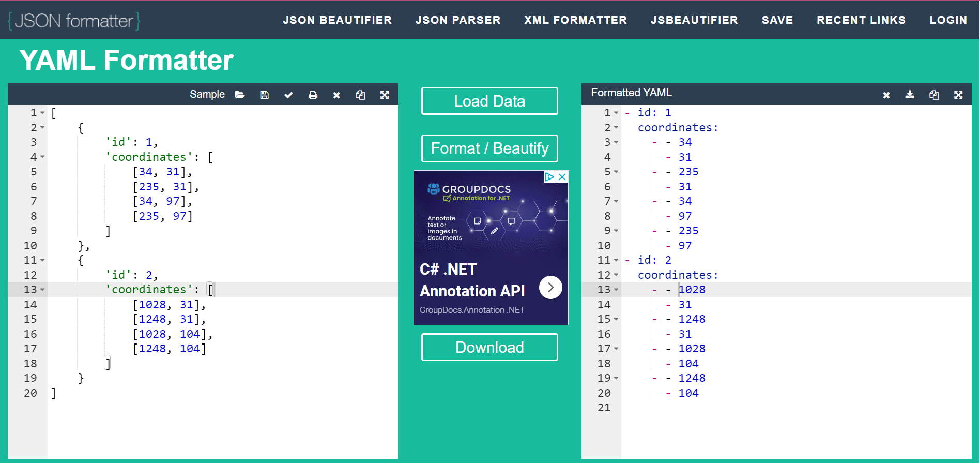Fold output item at line 5
The width and height of the screenshot is (980, 463).
pyautogui.click(x=616, y=172)
